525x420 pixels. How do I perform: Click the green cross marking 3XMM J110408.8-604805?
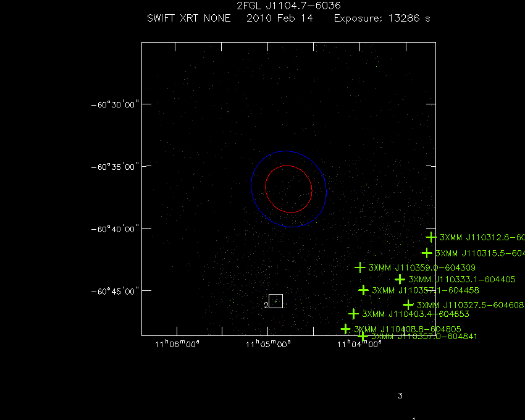coord(345,329)
